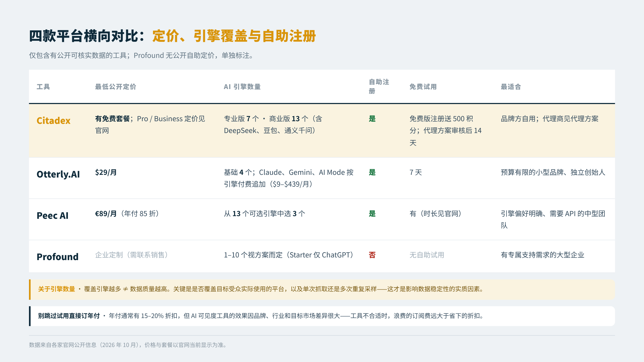Click Otterly.AI's '基础 4 个' engine cell
Screen dimensions: 644x362
289,178
